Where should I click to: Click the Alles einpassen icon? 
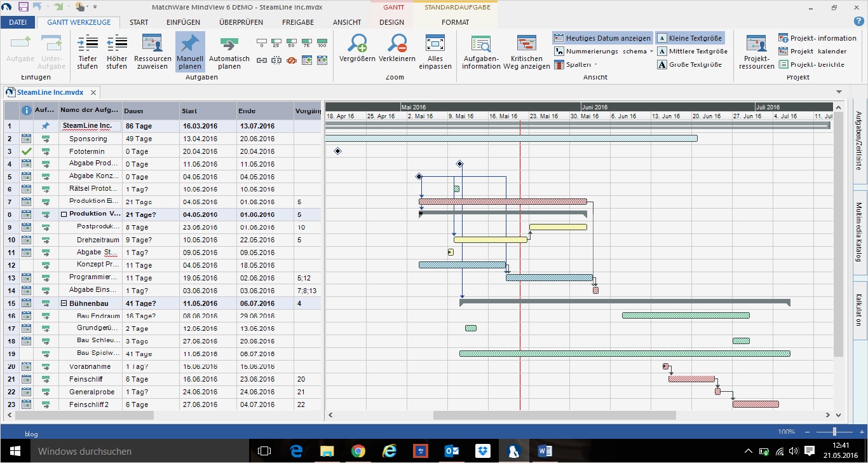[435, 51]
